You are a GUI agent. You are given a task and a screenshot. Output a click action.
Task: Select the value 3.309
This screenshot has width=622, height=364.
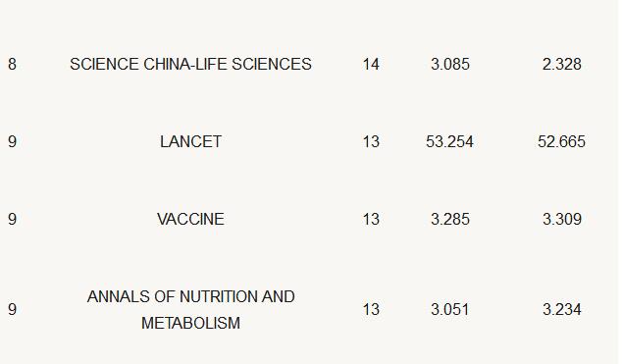coord(562,219)
